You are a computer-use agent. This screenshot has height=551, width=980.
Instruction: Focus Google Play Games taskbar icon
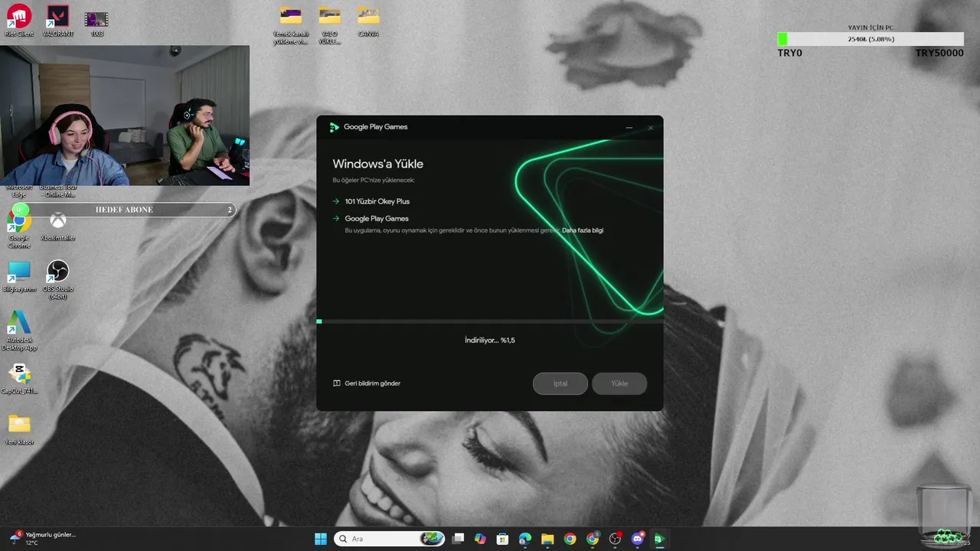(x=659, y=539)
